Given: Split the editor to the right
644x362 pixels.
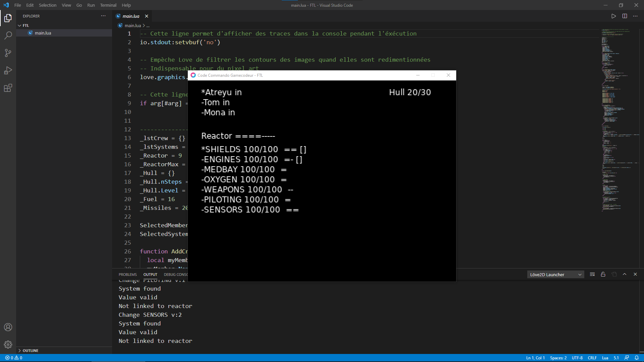Looking at the screenshot, I should point(625,16).
